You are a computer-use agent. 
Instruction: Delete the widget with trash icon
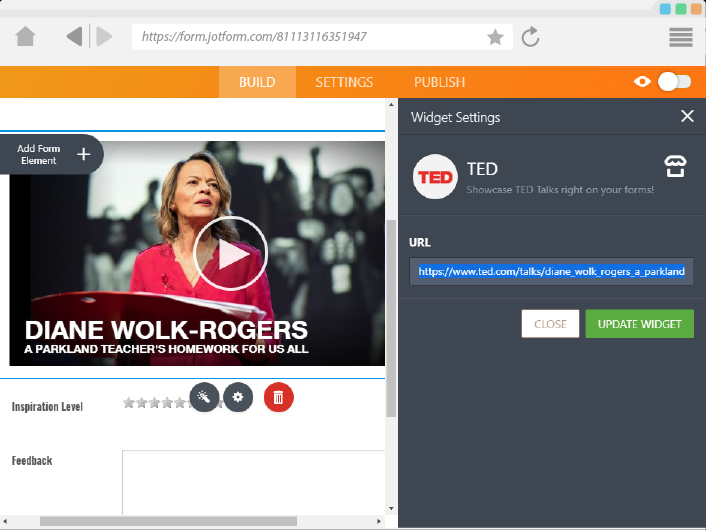[x=278, y=397]
